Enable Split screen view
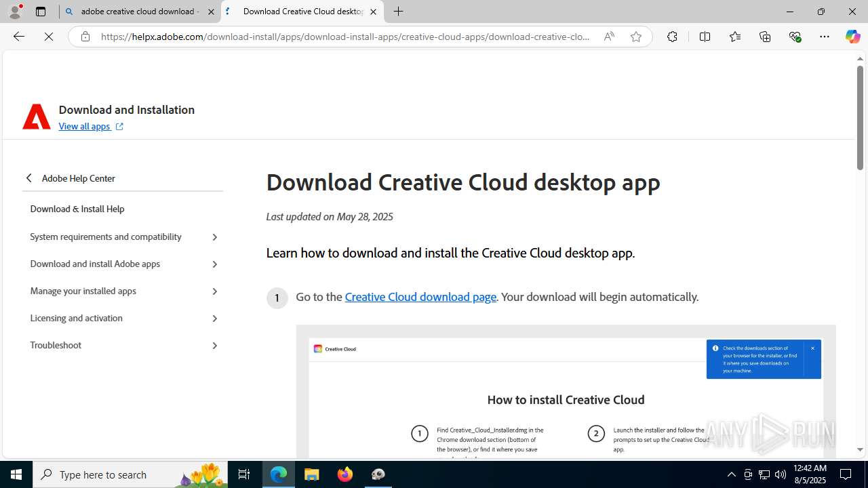Screen dimensions: 868x488 click(x=705, y=37)
